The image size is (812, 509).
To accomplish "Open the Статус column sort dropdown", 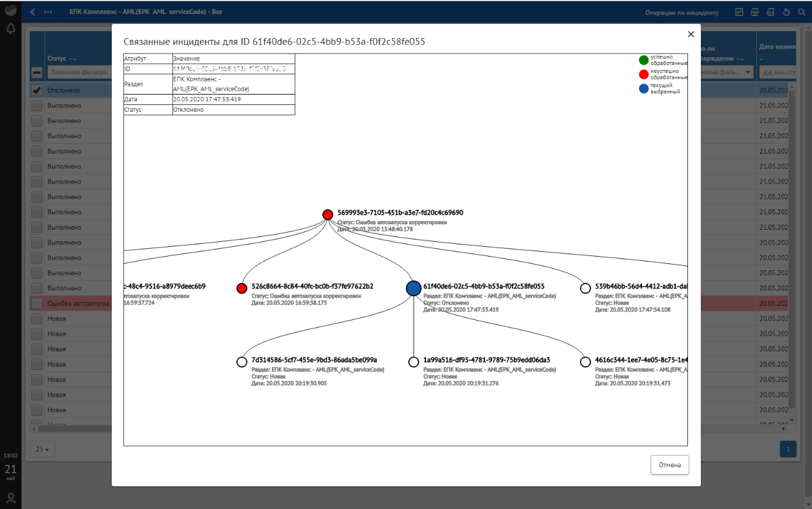I will click(72, 59).
